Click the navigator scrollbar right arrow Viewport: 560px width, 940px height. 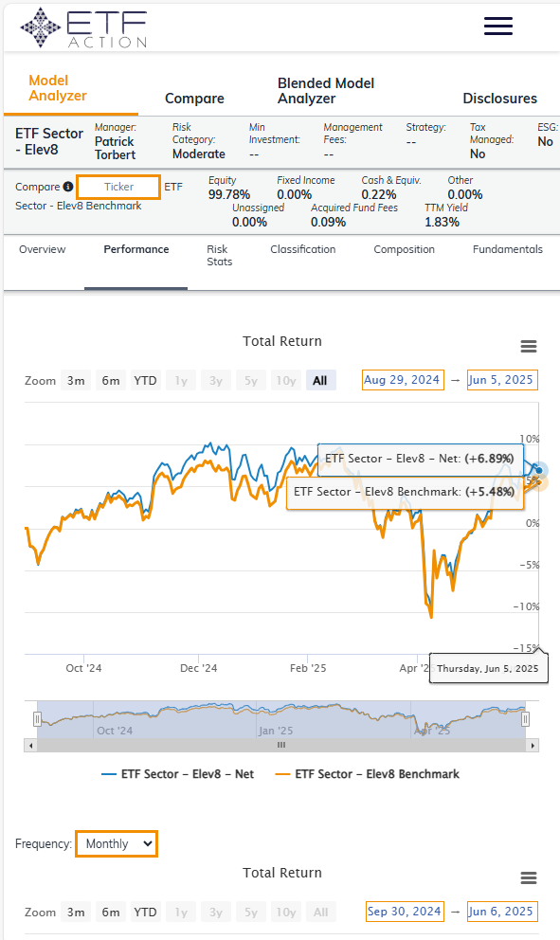pyautogui.click(x=533, y=746)
